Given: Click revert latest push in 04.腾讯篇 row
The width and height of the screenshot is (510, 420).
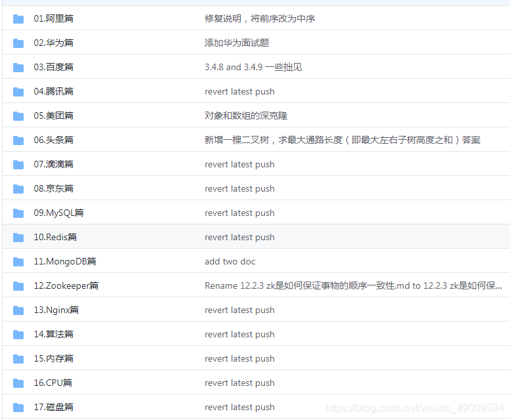Looking at the screenshot, I should 240,92.
